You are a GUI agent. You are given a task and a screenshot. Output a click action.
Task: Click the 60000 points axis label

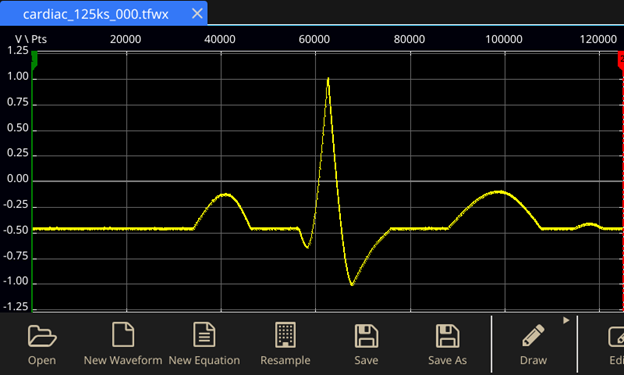314,39
